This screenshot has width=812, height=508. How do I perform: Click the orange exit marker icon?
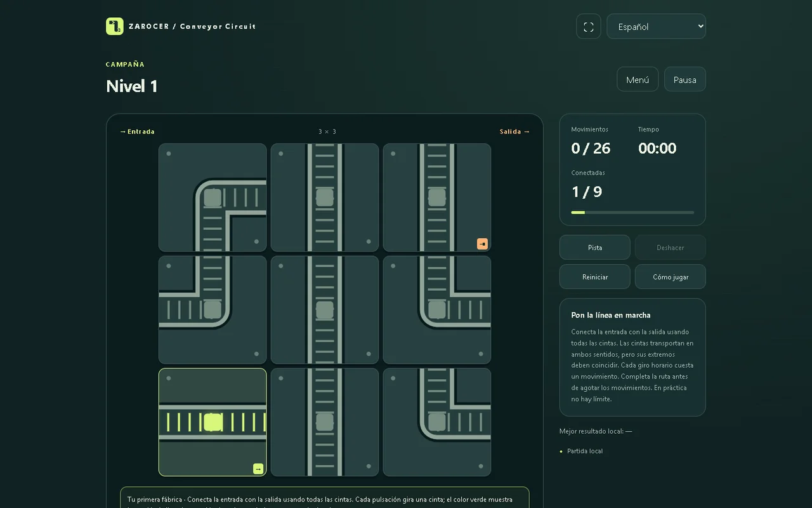tap(483, 244)
